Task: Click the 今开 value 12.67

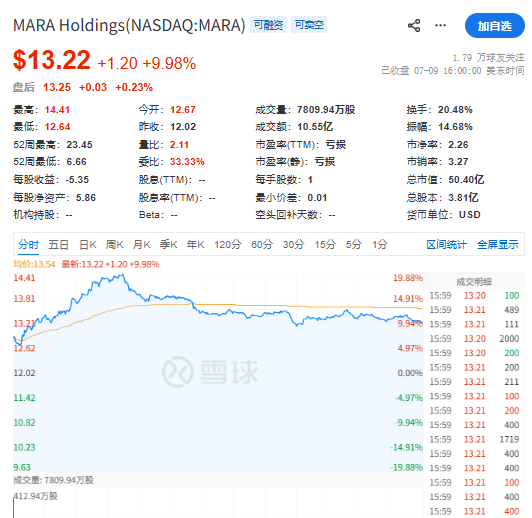Action: (x=183, y=110)
